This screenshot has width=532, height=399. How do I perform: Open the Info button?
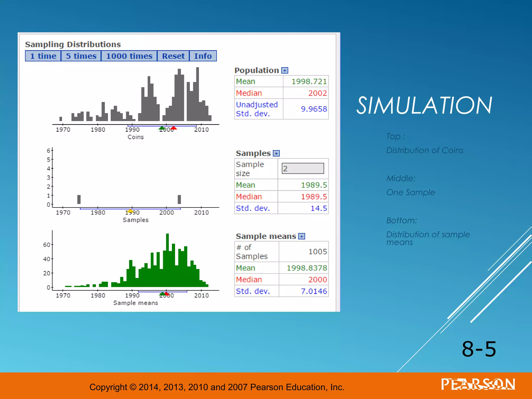pos(203,56)
